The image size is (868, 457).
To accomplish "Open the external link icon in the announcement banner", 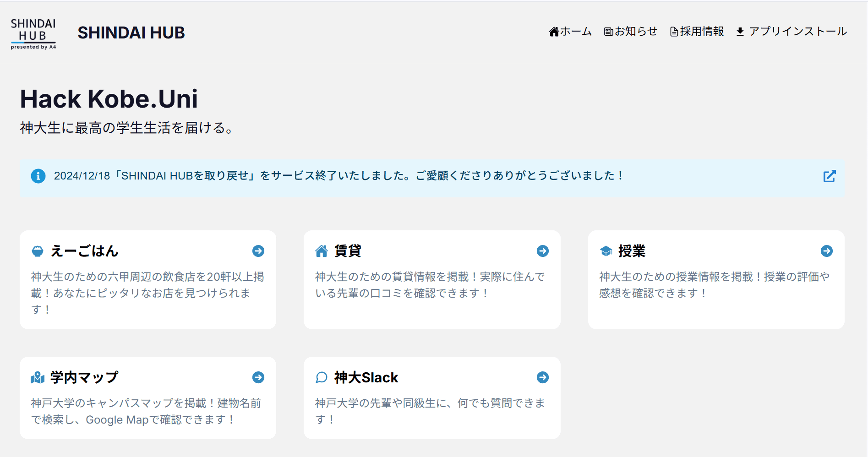I will [830, 176].
